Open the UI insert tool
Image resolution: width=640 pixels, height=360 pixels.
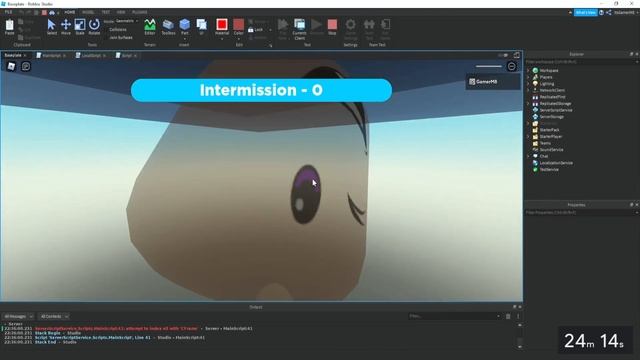tap(202, 27)
